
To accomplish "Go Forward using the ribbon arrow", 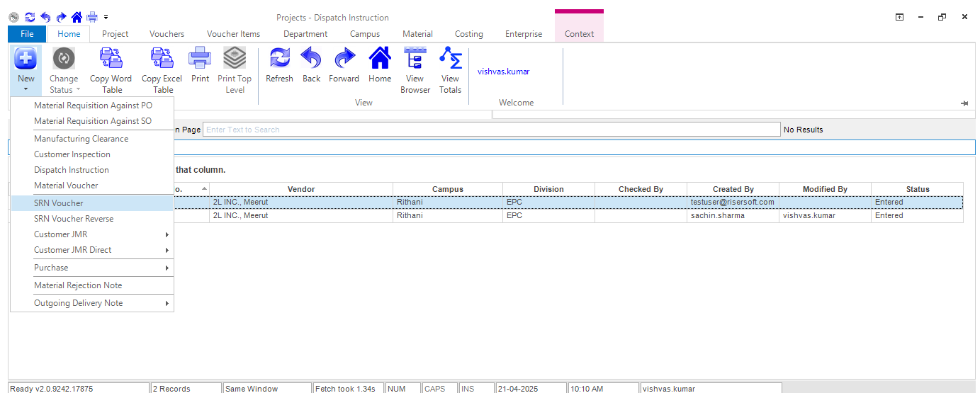I will point(344,65).
